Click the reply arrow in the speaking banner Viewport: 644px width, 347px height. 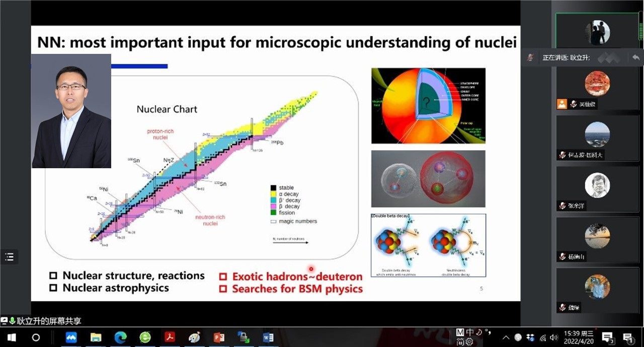(635, 57)
